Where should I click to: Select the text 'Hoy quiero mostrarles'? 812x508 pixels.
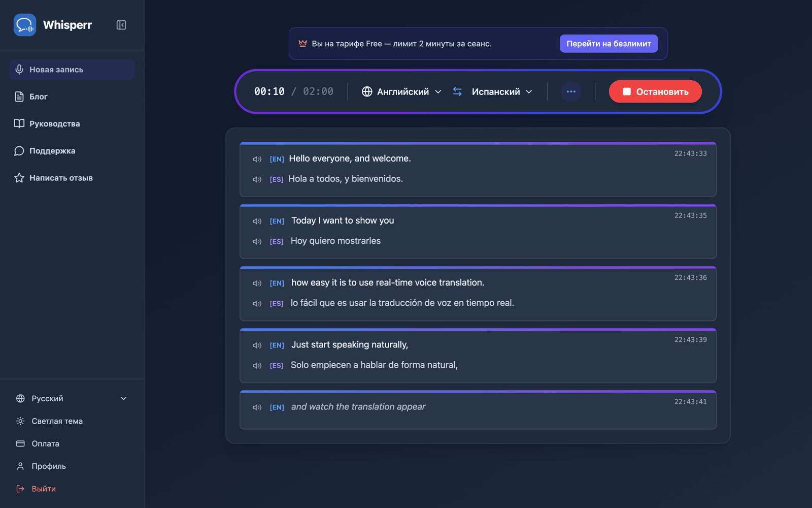pyautogui.click(x=335, y=241)
